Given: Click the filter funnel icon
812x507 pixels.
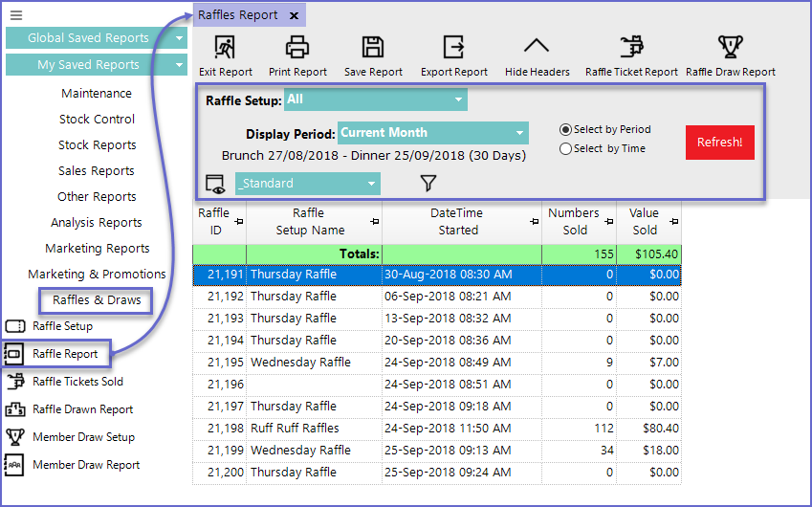Looking at the screenshot, I should (428, 183).
